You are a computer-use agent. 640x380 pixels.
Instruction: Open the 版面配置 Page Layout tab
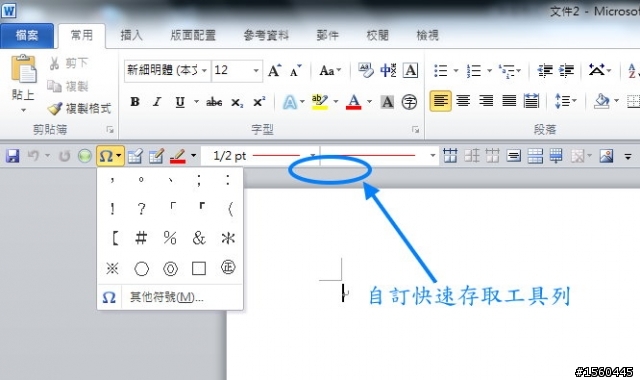coord(193,36)
